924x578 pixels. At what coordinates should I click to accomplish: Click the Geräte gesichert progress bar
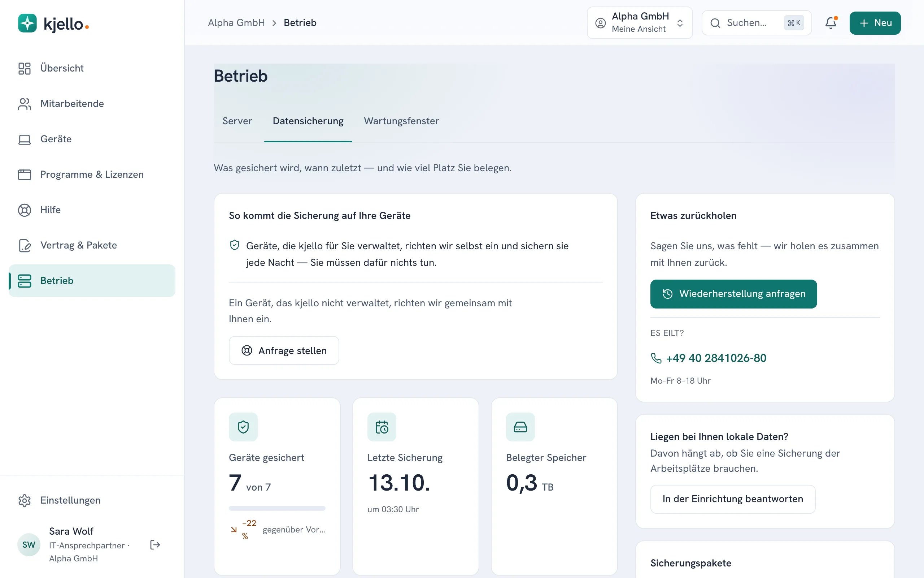277,508
